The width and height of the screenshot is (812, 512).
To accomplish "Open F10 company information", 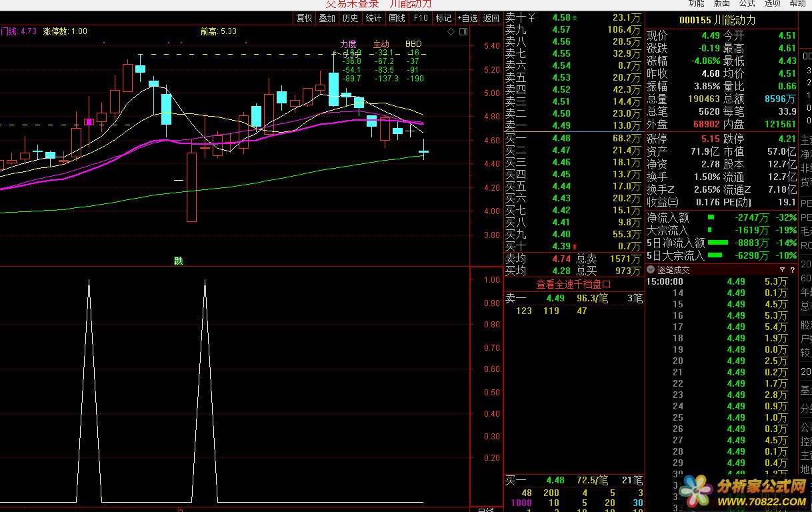I will coord(420,18).
